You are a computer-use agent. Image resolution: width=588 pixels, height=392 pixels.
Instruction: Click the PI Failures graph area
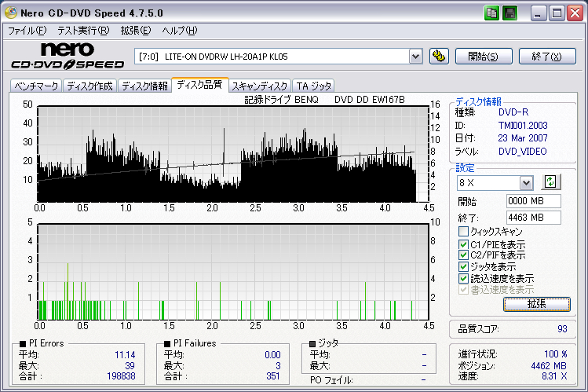(233, 272)
